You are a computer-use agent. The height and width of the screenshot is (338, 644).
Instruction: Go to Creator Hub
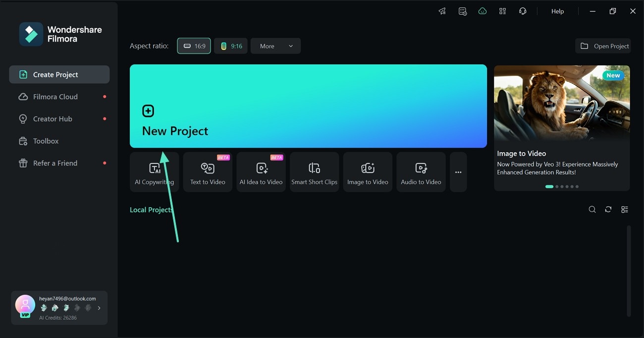tap(59, 119)
